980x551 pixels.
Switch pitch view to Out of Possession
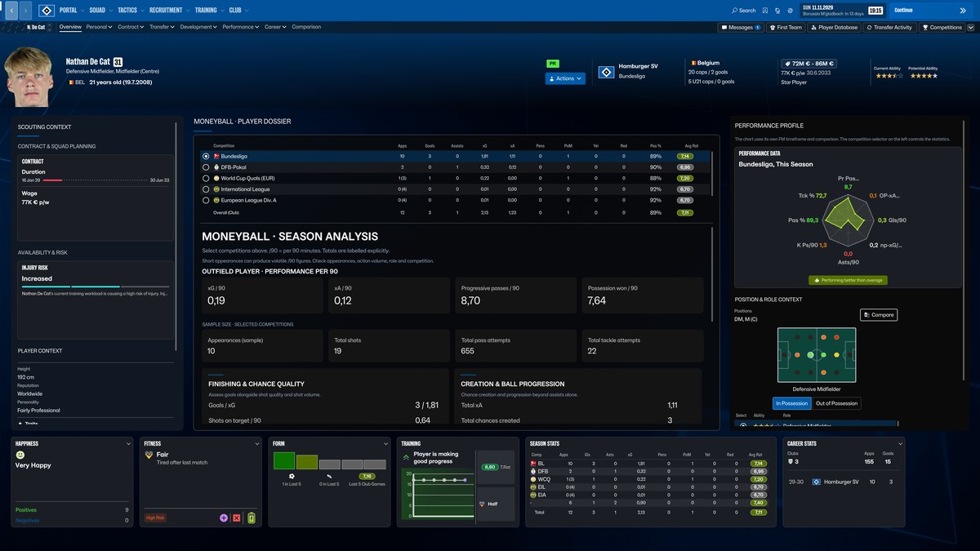[837, 403]
